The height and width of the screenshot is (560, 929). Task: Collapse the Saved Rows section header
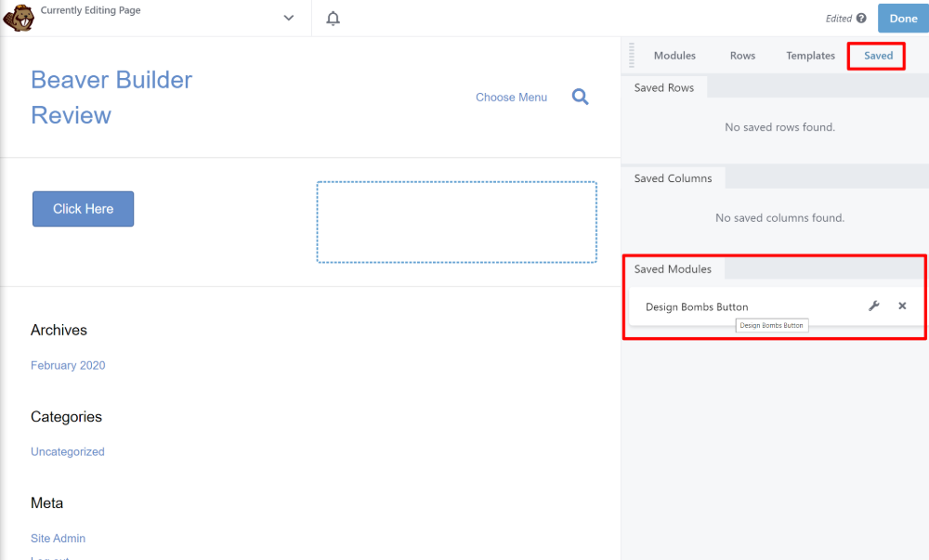click(663, 87)
